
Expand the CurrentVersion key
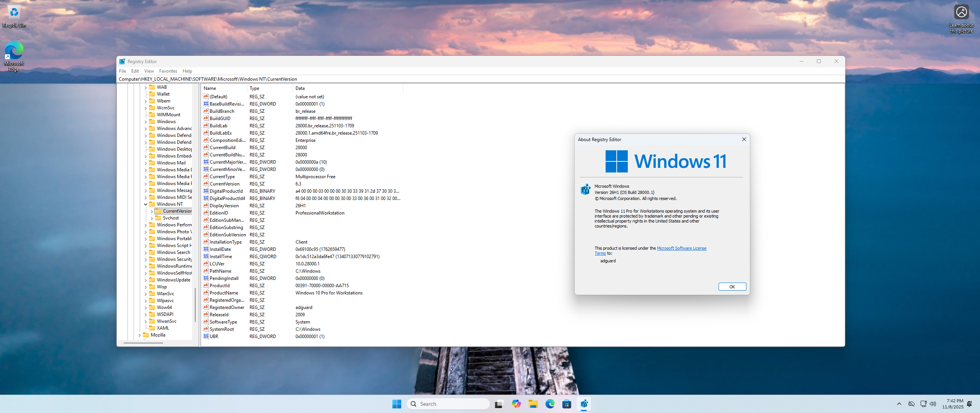[x=152, y=211]
